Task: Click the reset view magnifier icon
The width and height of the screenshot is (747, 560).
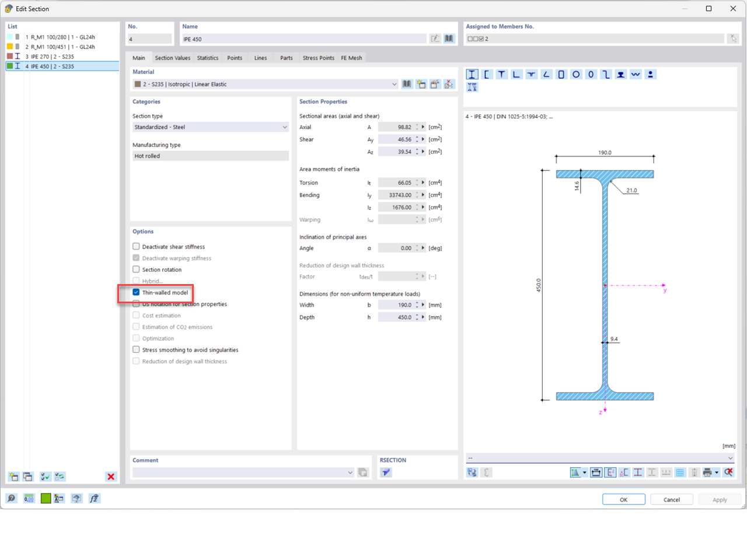Action: point(728,473)
